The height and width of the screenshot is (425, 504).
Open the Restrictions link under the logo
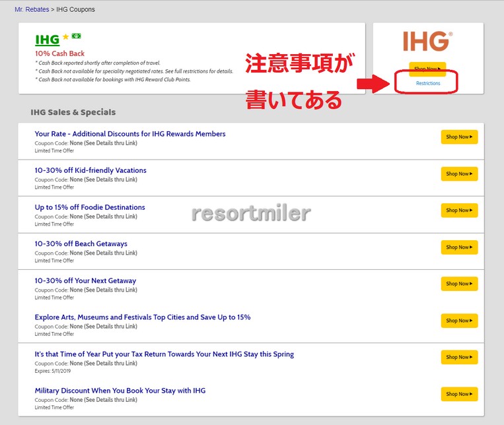(x=428, y=83)
